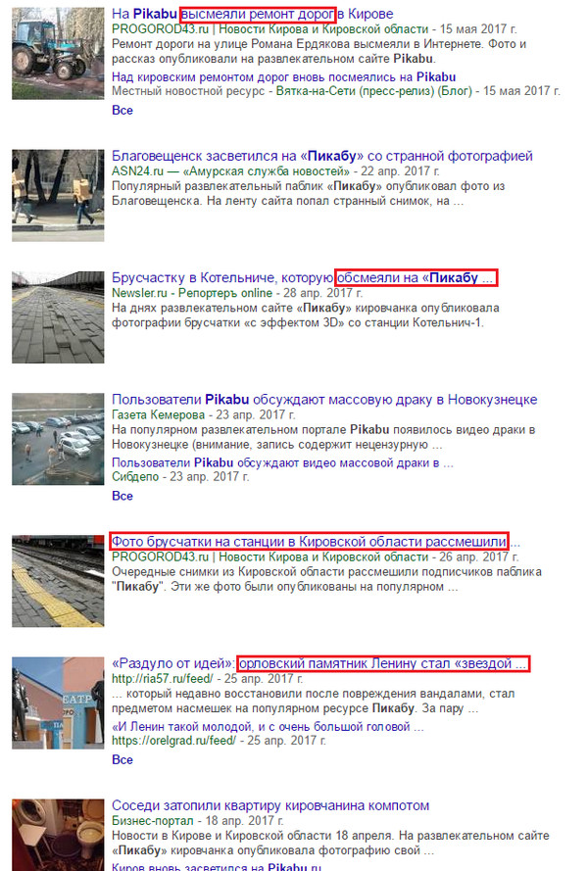Open Kotelnich cobblestone headline from Newsler.ru

[304, 277]
